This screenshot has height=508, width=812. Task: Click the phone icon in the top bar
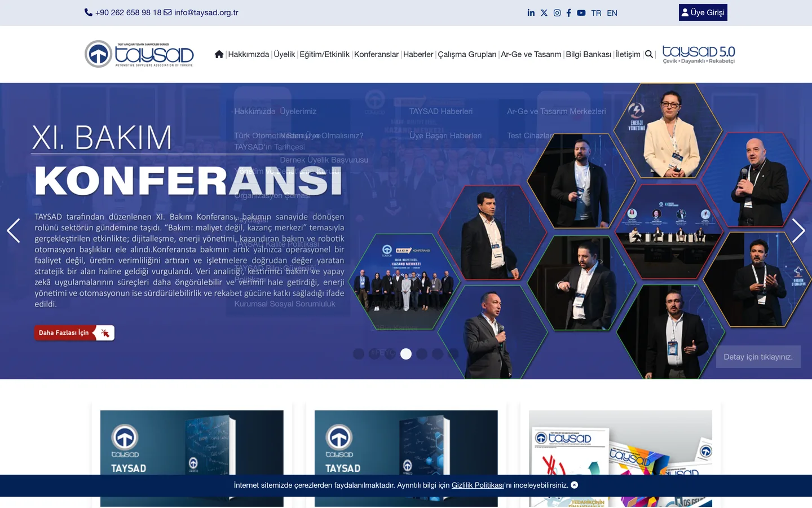click(89, 12)
